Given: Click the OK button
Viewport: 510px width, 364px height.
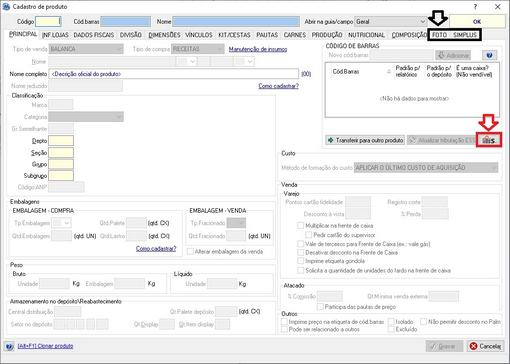Looking at the screenshot, I should pos(477,21).
